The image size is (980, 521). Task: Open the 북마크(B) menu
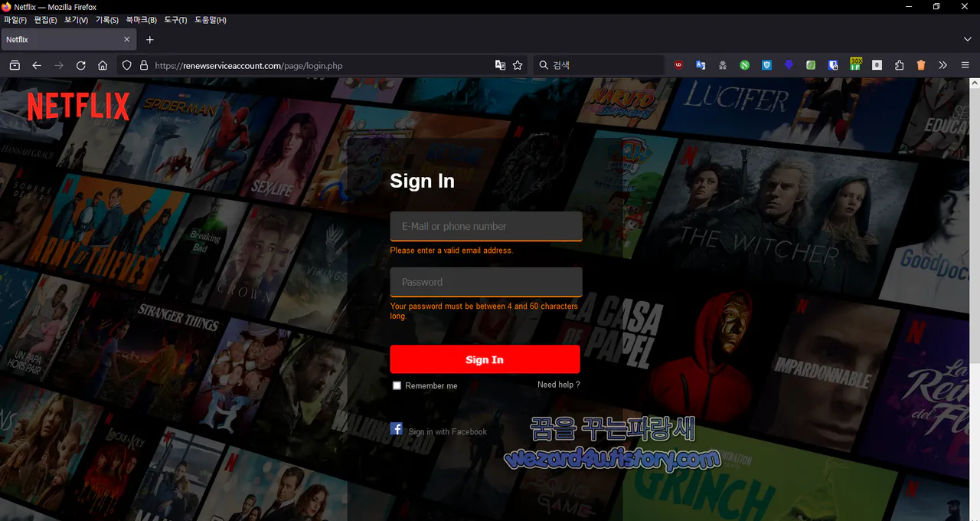(x=142, y=20)
